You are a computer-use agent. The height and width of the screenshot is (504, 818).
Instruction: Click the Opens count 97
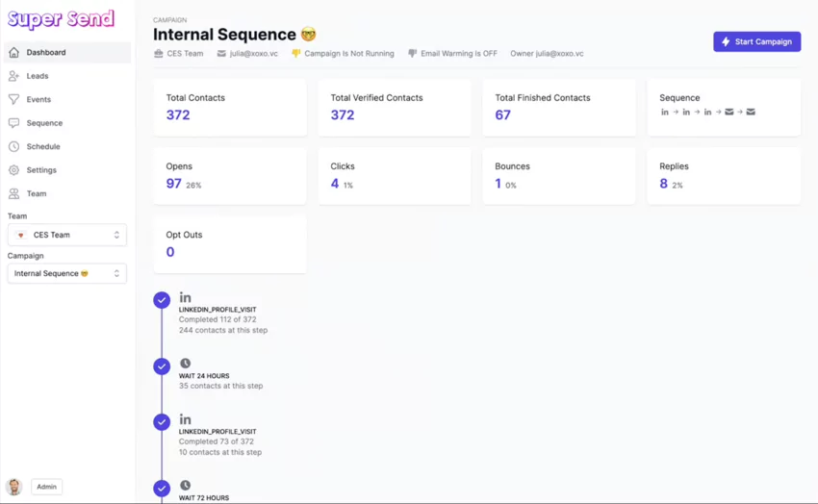(x=174, y=184)
